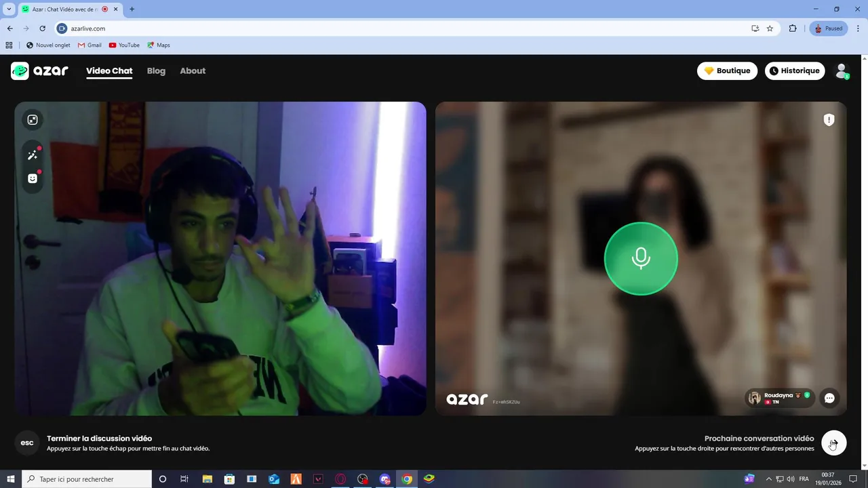Screen dimensions: 868x488
Task: Open the Boutique shop
Action: click(727, 70)
